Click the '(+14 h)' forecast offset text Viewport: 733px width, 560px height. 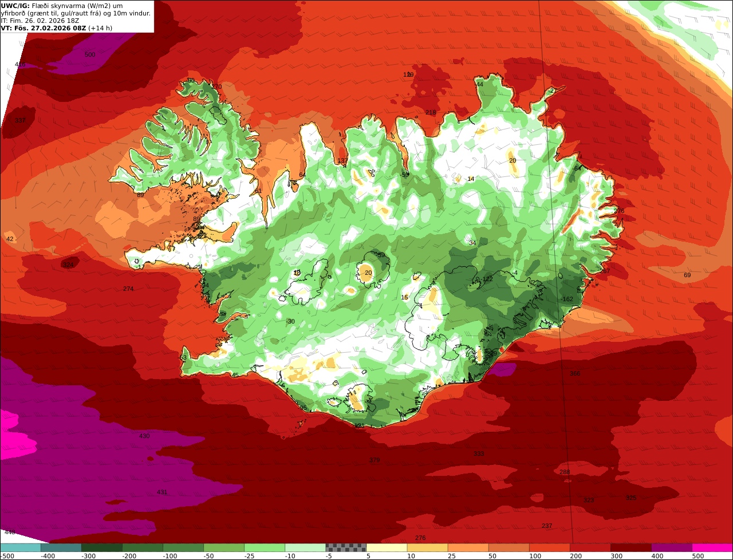pos(100,27)
